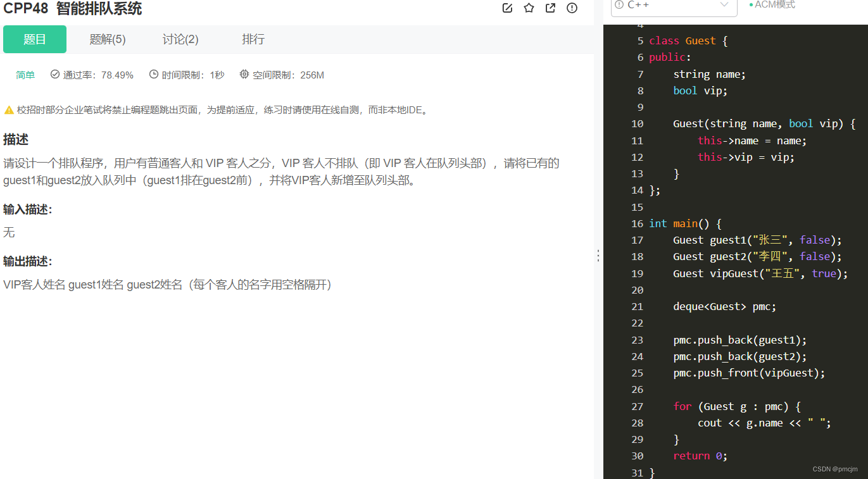Screen dimensions: 868x479
Task: Click the time limit clock icon
Action: [154, 75]
